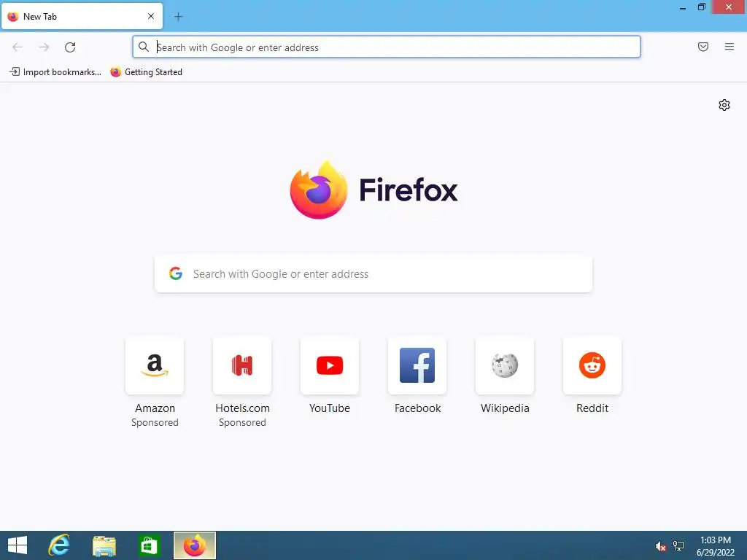Viewport: 747px width, 560px height.
Task: Reload the current page
Action: [70, 47]
